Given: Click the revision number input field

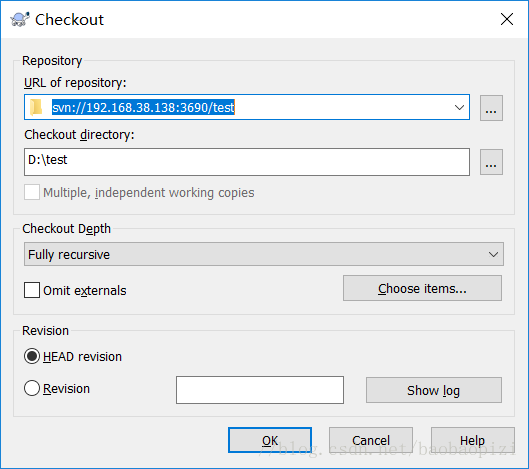Looking at the screenshot, I should pyautogui.click(x=260, y=390).
